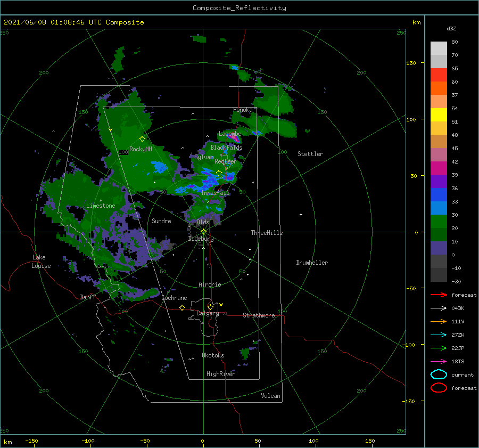
Task: Click the HighRiver label
Action: pyautogui.click(x=221, y=374)
